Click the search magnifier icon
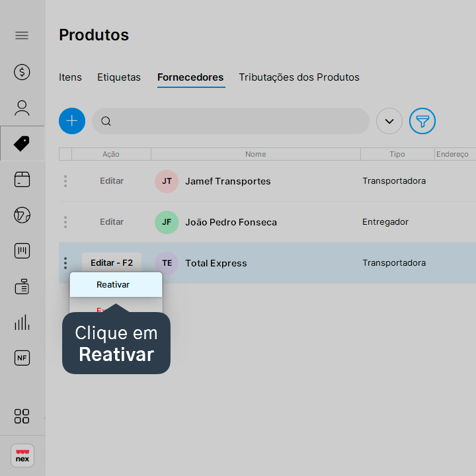The height and width of the screenshot is (476, 476). click(x=106, y=121)
